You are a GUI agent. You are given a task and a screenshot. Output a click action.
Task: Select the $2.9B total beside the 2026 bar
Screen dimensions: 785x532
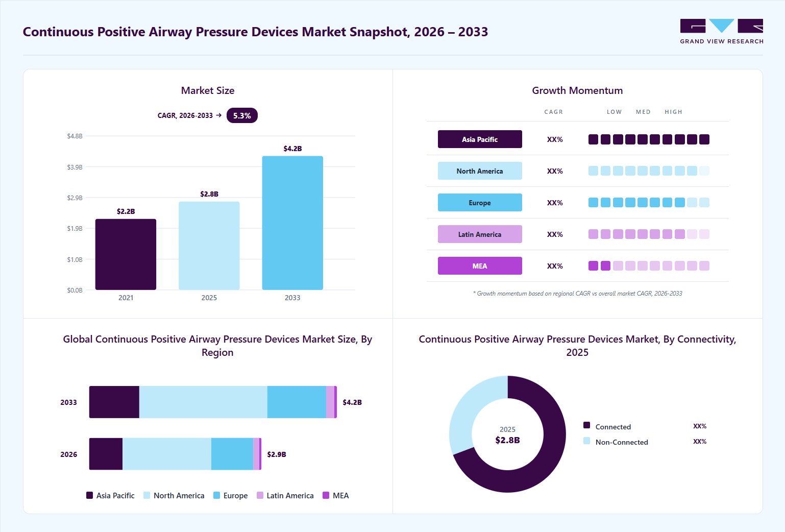point(277,454)
